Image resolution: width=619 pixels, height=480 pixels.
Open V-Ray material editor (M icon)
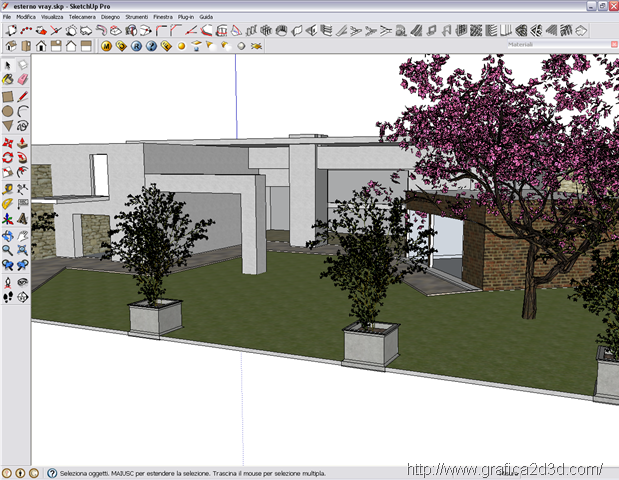pyautogui.click(x=106, y=46)
